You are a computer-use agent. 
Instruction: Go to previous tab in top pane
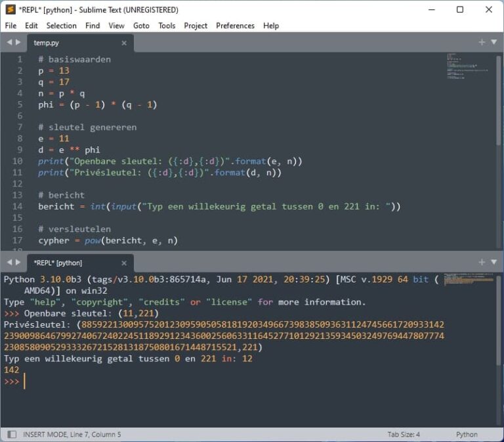[9, 42]
